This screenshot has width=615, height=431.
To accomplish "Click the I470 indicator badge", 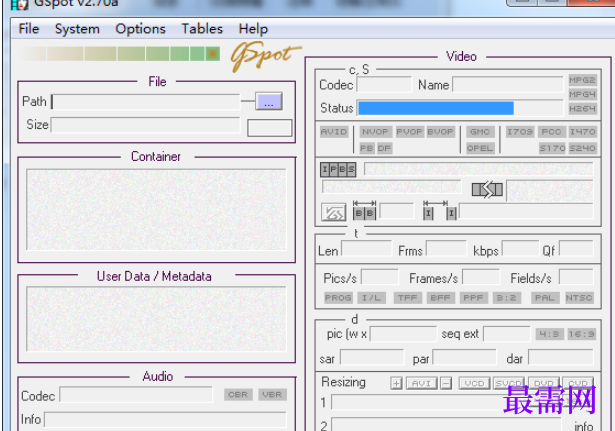I will pos(582,132).
